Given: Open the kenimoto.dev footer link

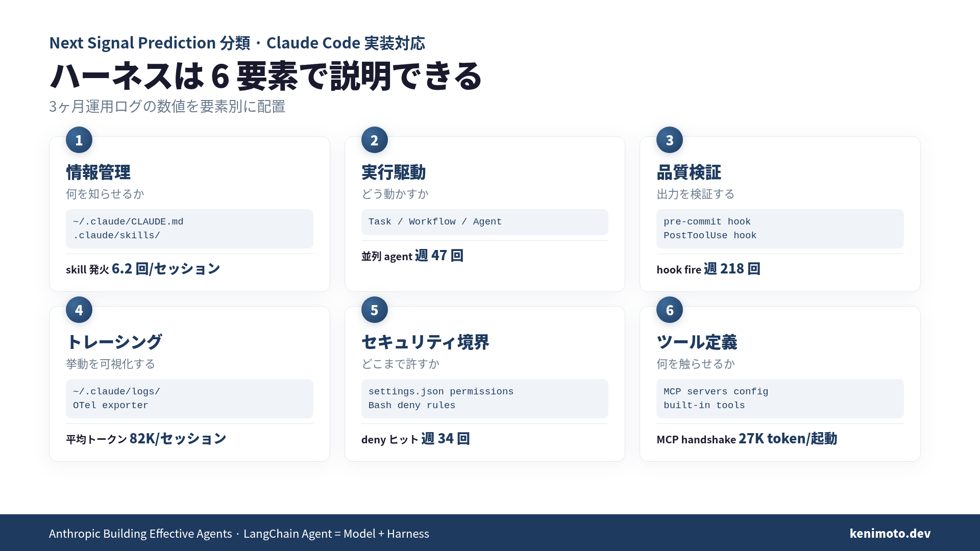Looking at the screenshot, I should tap(890, 534).
